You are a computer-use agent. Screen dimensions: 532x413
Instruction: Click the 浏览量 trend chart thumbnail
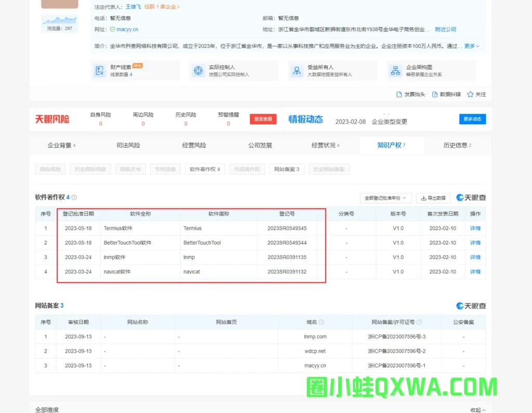coord(60,24)
